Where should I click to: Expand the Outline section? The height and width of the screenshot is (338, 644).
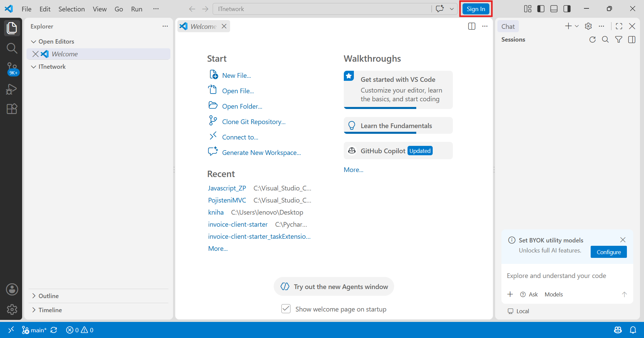(98, 296)
